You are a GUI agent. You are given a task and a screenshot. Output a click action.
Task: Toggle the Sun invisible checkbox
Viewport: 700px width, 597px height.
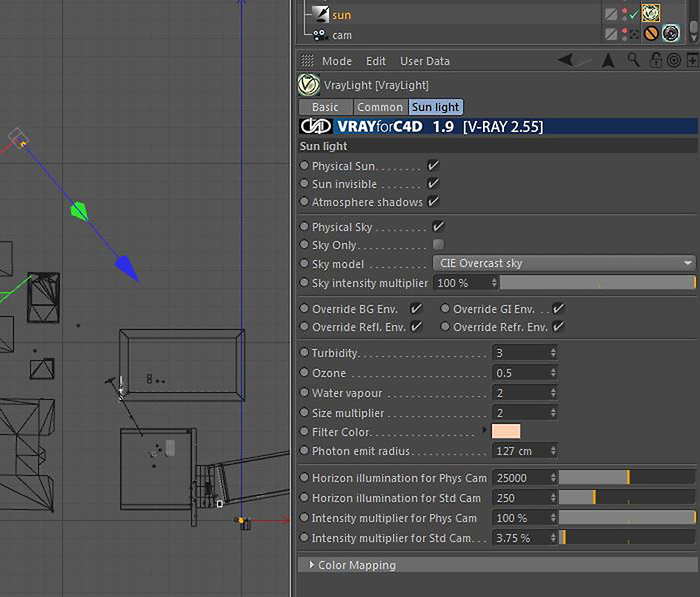point(433,184)
